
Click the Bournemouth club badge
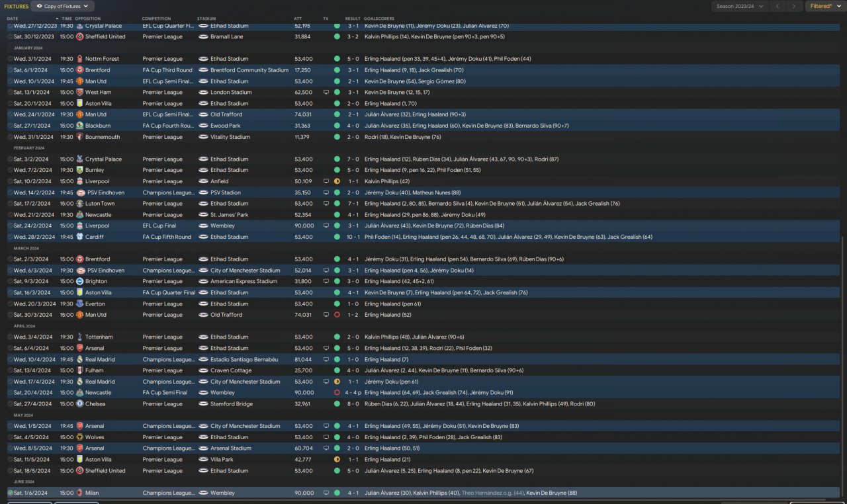coord(79,137)
